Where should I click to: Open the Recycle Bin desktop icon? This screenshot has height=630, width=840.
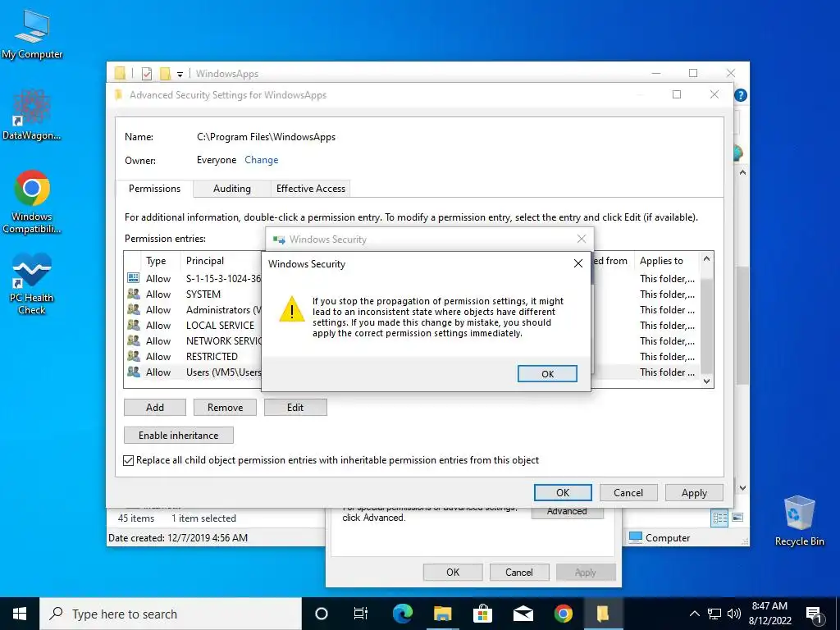pyautogui.click(x=799, y=520)
